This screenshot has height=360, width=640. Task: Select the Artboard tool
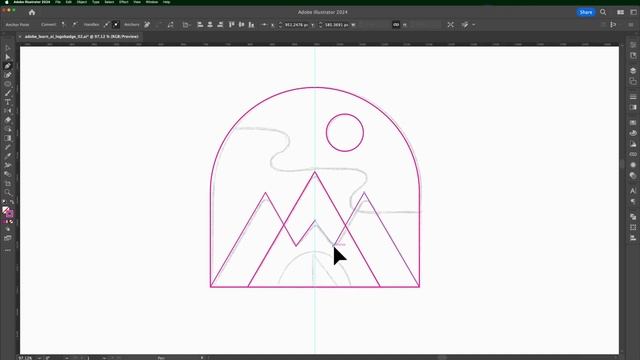click(x=8, y=183)
